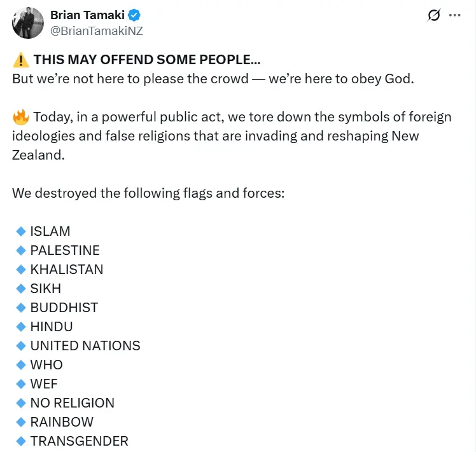Screen dimensions: 476x452
Task: Click the "NO RELIGION" list item text
Action: (x=73, y=403)
